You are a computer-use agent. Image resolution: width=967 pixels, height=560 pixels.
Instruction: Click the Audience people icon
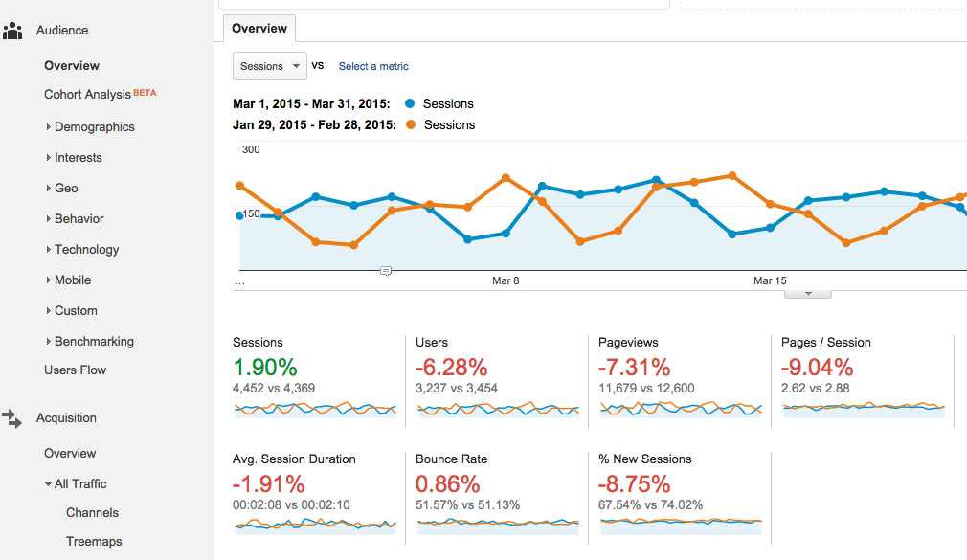(x=12, y=31)
